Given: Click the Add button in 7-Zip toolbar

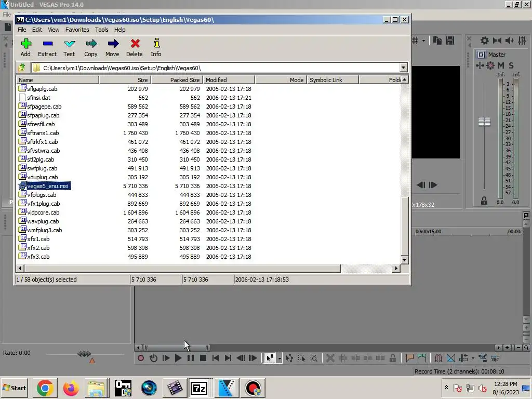Looking at the screenshot, I should pos(26,48).
